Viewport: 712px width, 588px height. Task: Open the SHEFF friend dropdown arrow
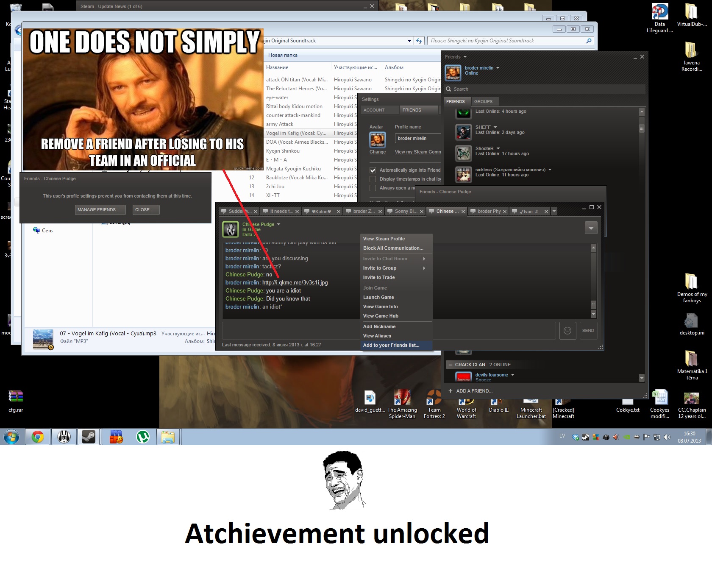[495, 127]
